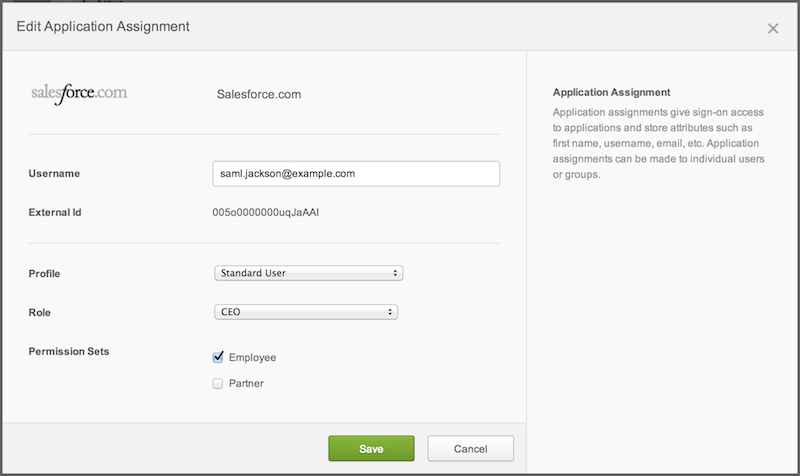800x476 pixels.
Task: Click the Application Assignment help heading
Action: (611, 93)
